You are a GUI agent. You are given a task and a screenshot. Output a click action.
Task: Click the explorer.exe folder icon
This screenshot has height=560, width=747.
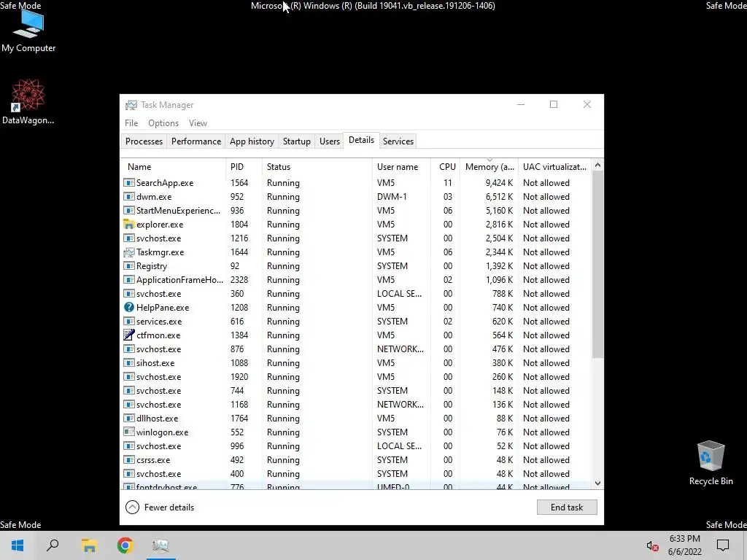(x=128, y=225)
